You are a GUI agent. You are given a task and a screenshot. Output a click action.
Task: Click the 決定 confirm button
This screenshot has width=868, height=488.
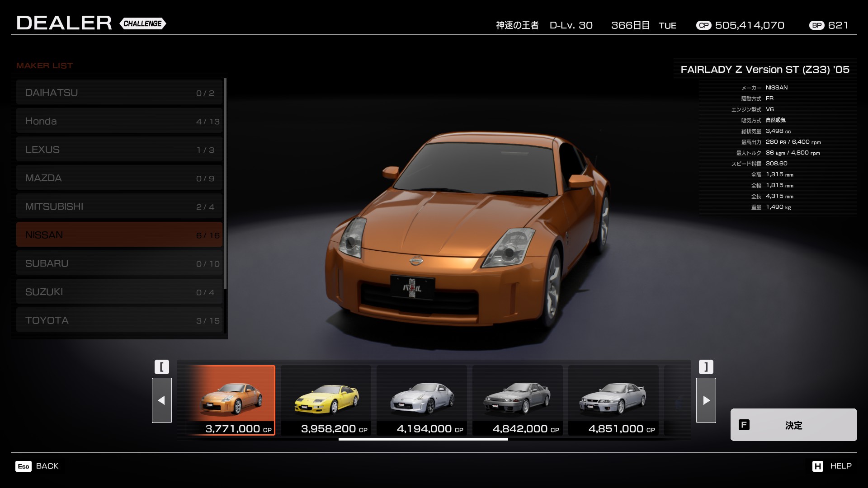point(793,425)
